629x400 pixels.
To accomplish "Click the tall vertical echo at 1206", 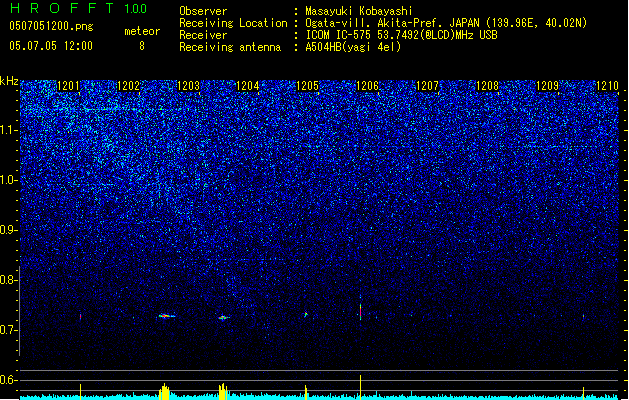I will click(361, 311).
